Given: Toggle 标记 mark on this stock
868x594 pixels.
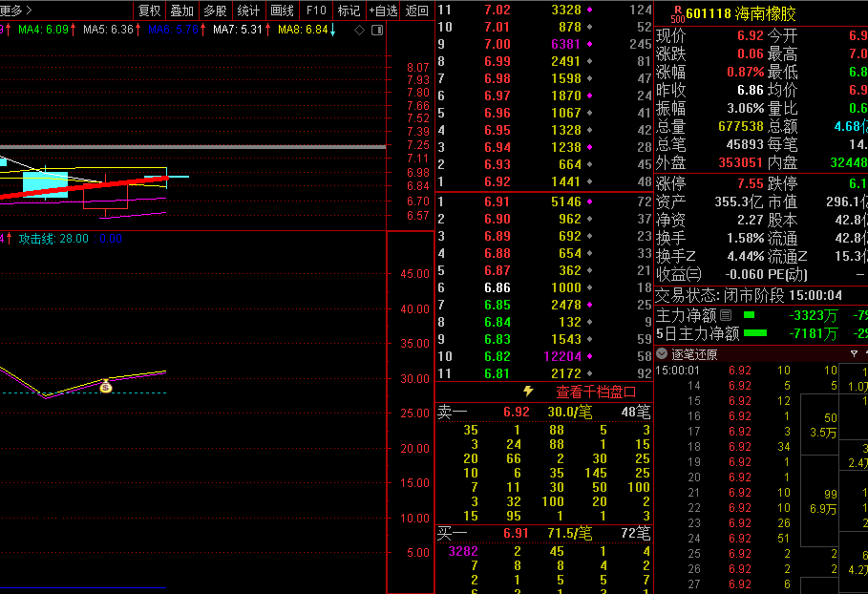Looking at the screenshot, I should coord(349,11).
